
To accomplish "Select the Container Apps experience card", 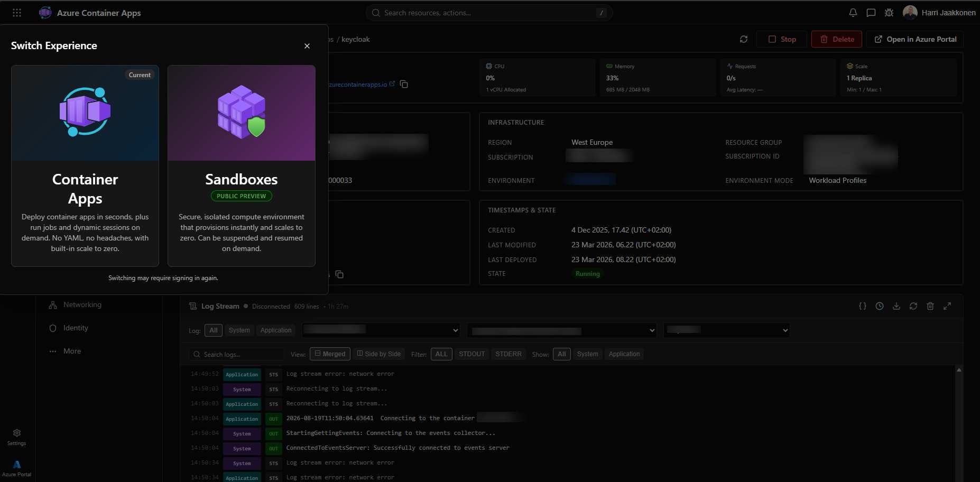I will 85,166.
